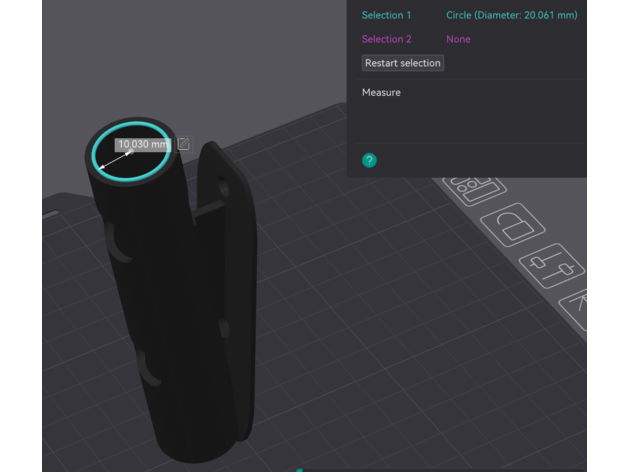
Task: Open help with the teal question mark icon
Action: click(369, 160)
